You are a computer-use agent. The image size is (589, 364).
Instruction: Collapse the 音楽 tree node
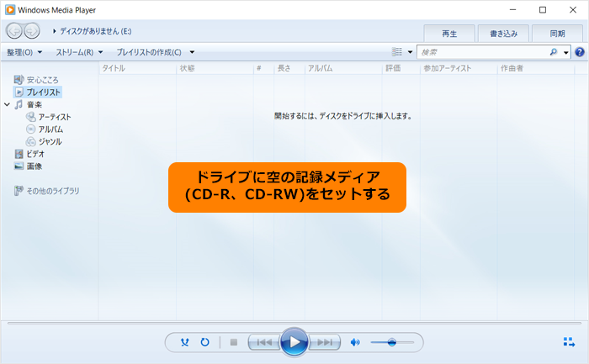pos(7,105)
